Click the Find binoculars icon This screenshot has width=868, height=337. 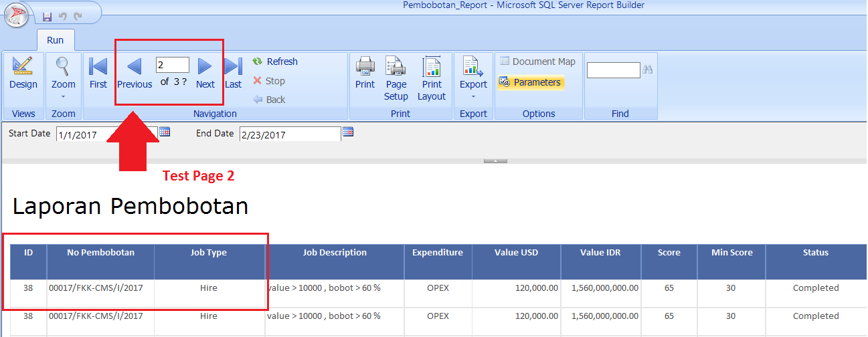point(648,70)
